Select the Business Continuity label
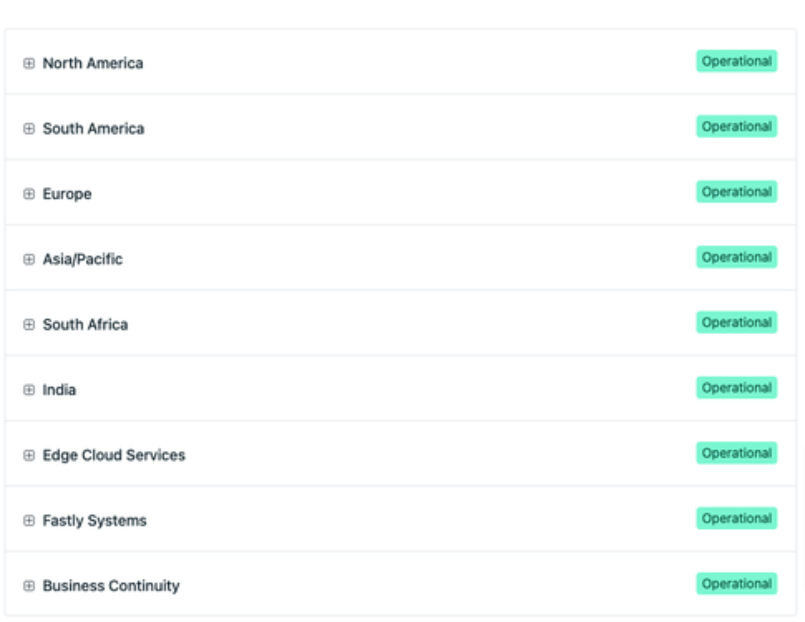This screenshot has height=622, width=805. click(x=110, y=586)
